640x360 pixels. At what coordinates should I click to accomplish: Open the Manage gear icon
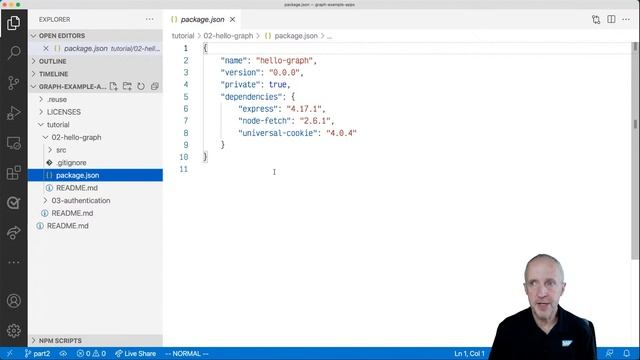click(13, 331)
